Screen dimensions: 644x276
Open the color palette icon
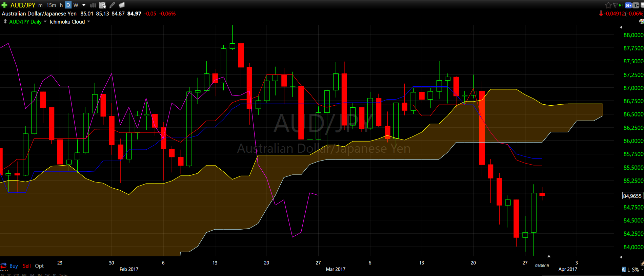pyautogui.click(x=641, y=22)
